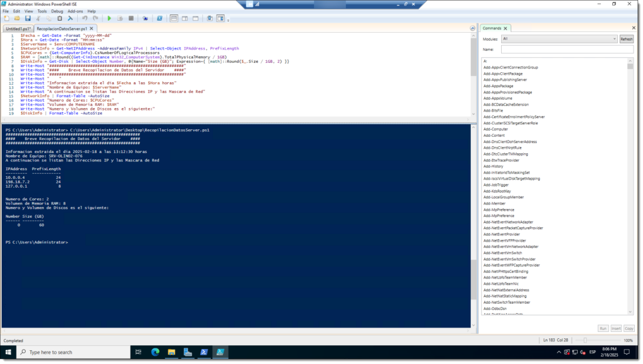Viewport: 643px width, 364px height.
Task: Open the Windows Start menu
Action: [x=8, y=352]
